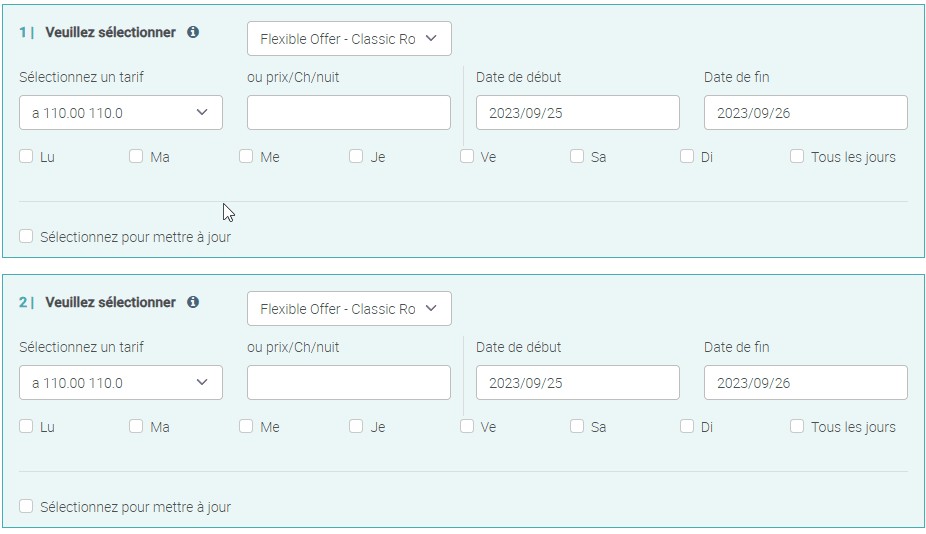
Task: Enable Tous les jours in section 1
Action: tap(797, 156)
